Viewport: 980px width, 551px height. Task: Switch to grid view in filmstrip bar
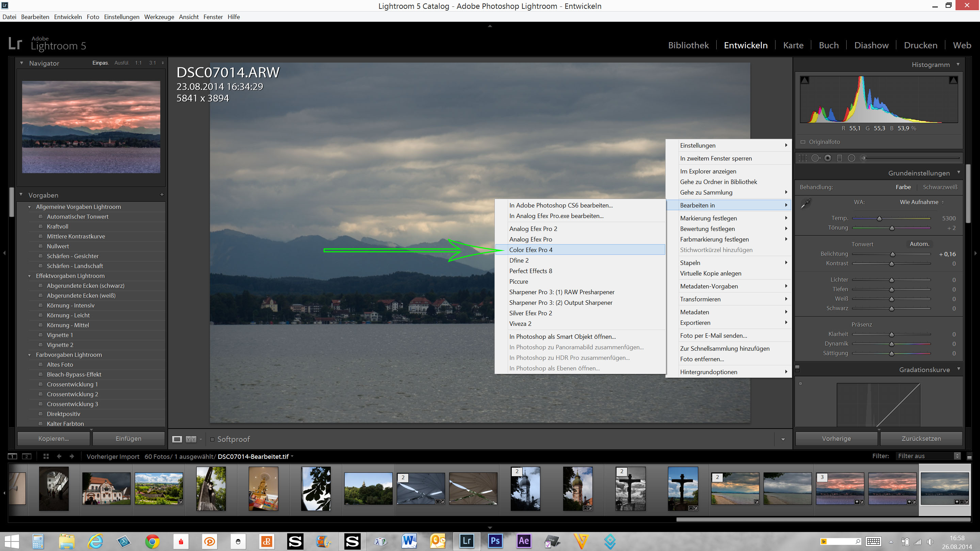46,456
